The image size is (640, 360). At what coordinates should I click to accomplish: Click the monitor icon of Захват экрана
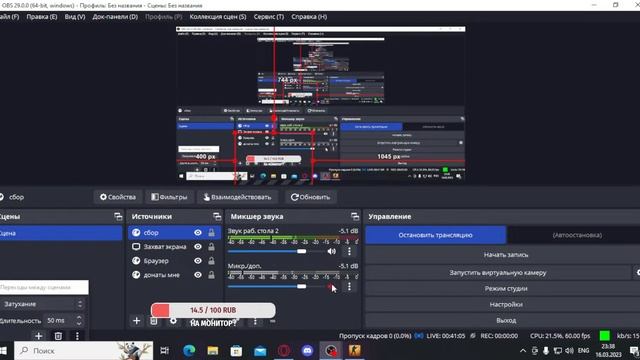(x=136, y=247)
